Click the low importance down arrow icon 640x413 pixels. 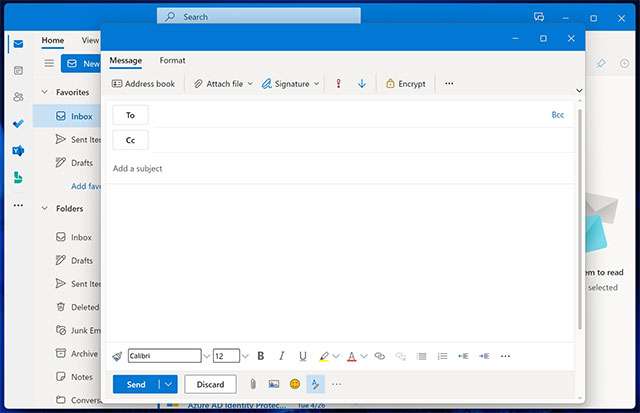click(x=362, y=84)
